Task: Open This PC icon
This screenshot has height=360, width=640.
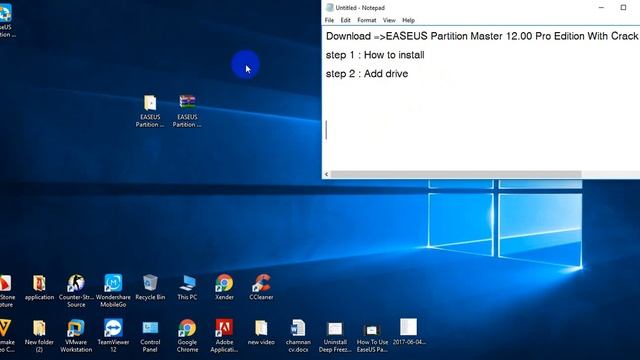Action: coord(187,283)
